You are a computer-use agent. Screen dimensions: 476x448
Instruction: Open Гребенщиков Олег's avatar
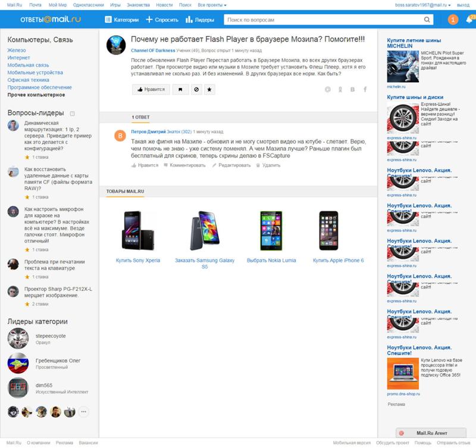click(x=18, y=364)
